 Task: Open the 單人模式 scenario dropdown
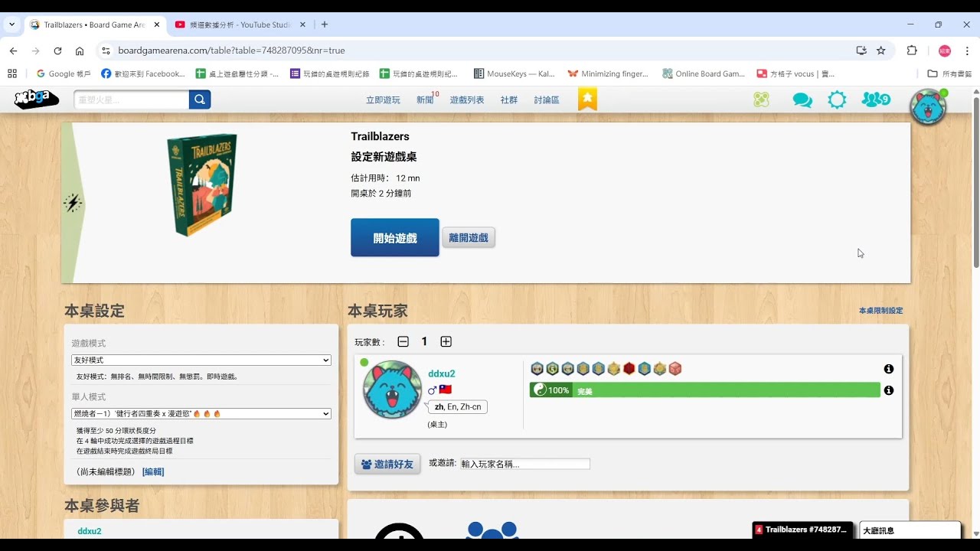201,413
